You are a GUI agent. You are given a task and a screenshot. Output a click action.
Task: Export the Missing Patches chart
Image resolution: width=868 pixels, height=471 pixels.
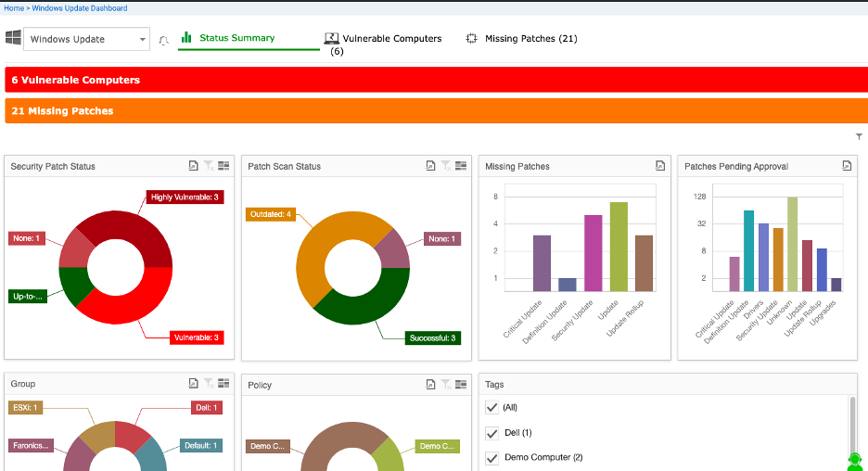tap(660, 165)
